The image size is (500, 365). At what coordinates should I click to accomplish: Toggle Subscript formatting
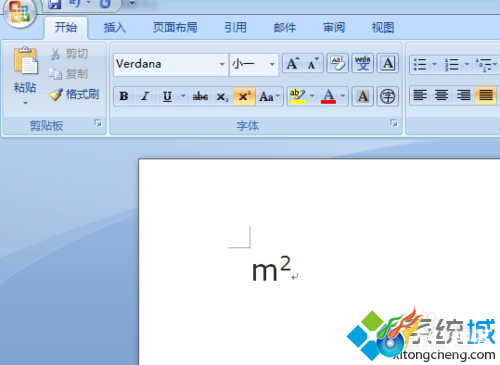(x=222, y=97)
